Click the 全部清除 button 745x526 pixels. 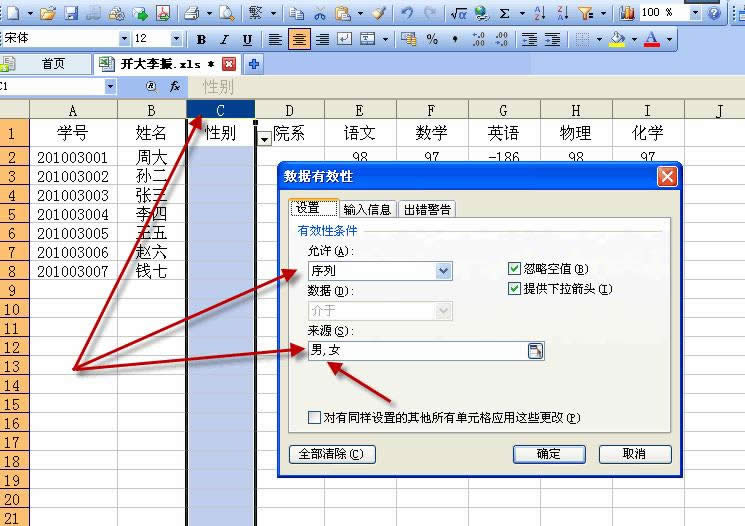(x=332, y=454)
